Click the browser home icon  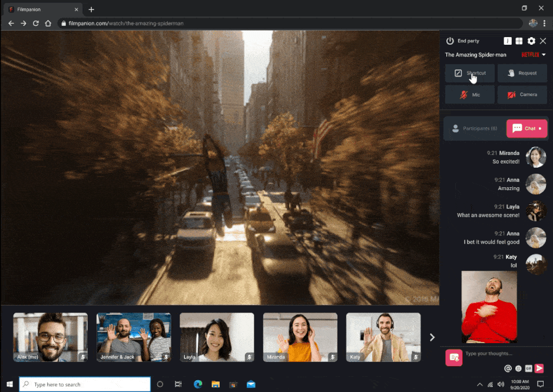[48, 24]
